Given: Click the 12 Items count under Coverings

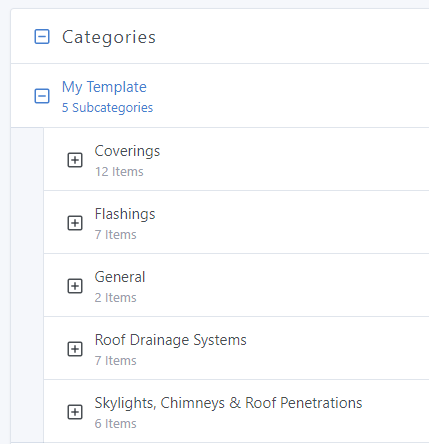Looking at the screenshot, I should 119,172.
